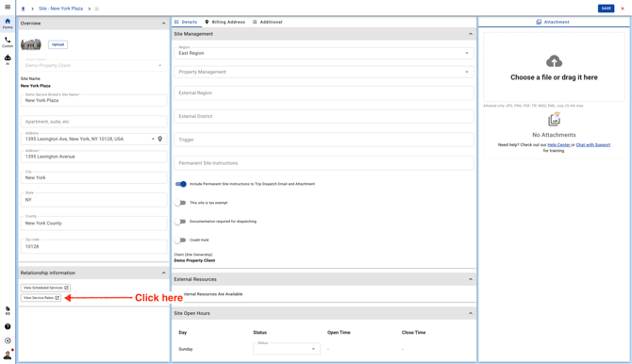Open the hamburger menu icon
This screenshot has height=364, width=632.
(8, 7)
